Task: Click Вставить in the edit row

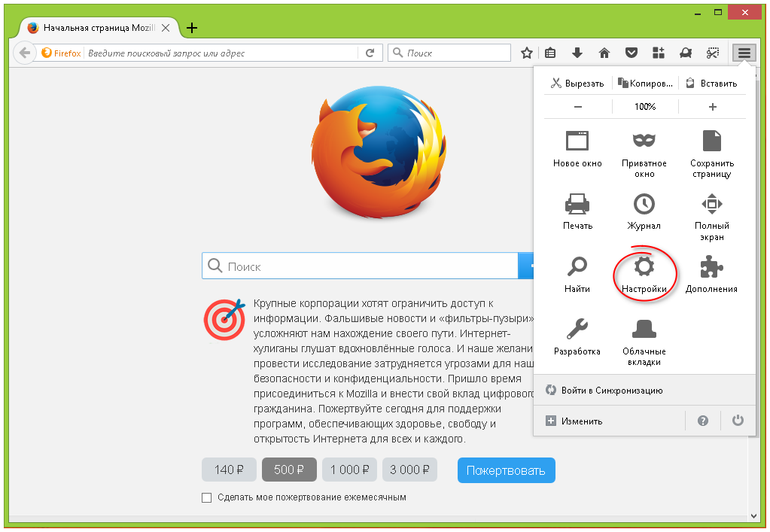Action: [x=712, y=84]
